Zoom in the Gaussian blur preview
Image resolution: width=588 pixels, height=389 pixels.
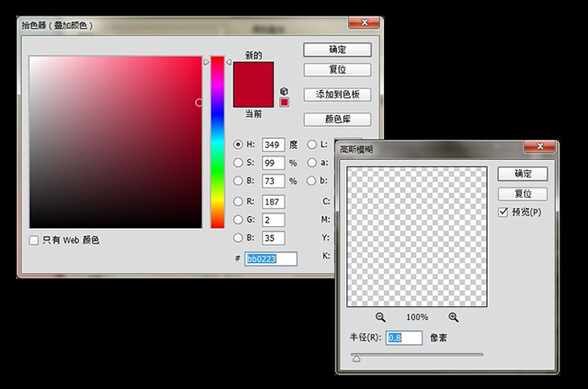tap(453, 316)
